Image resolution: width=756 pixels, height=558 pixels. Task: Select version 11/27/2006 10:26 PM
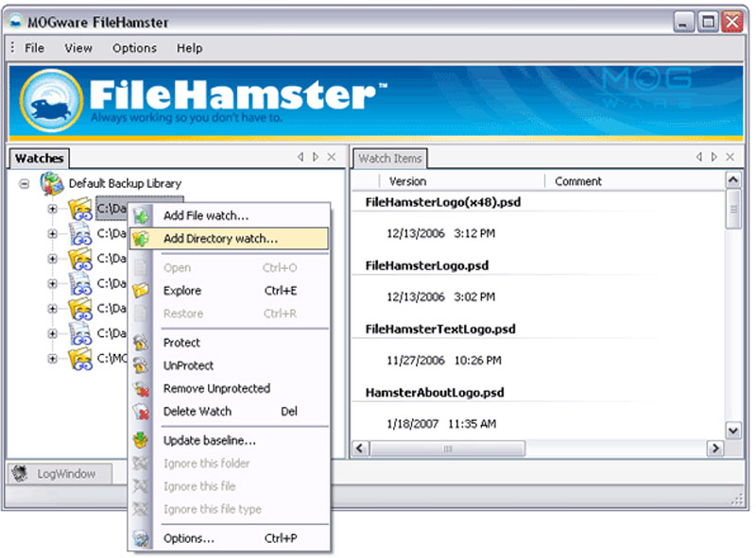tap(444, 361)
